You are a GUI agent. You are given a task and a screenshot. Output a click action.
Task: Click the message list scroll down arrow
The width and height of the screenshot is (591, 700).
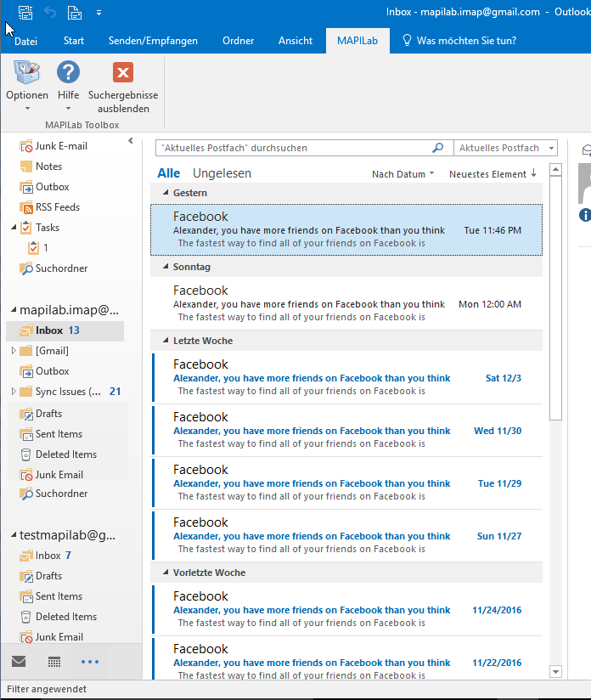pyautogui.click(x=555, y=672)
